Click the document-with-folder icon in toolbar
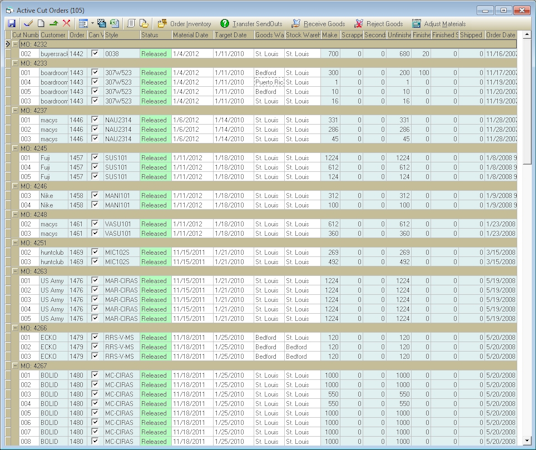This screenshot has height=450, width=536. [x=144, y=24]
